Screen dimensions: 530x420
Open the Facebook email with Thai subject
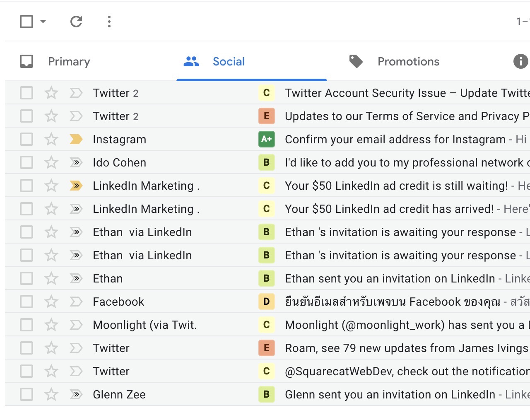[267, 302]
